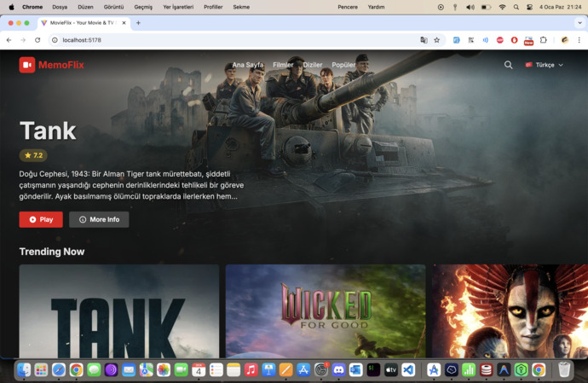Open the Yer İşaretleri menu

(x=178, y=7)
